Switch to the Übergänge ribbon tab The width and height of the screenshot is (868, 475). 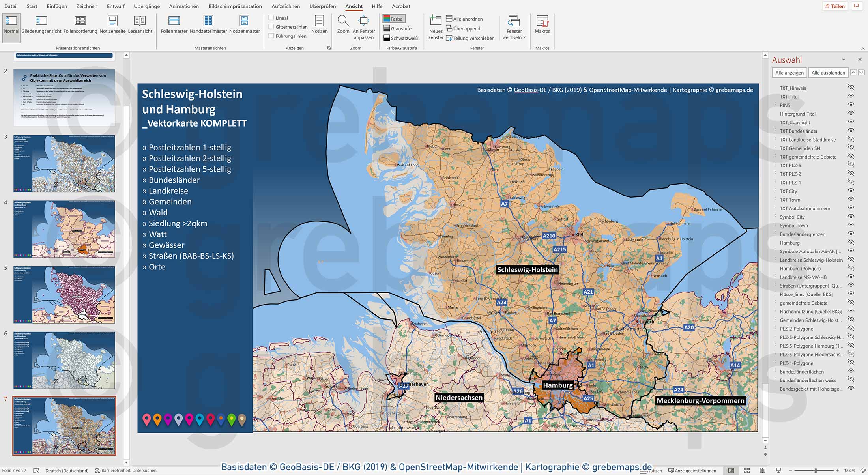pos(146,6)
